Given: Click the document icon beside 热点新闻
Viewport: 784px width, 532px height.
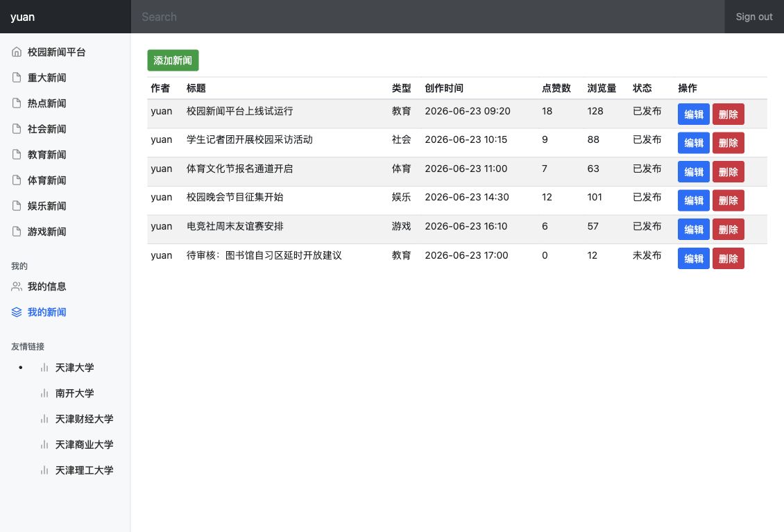Looking at the screenshot, I should click(x=17, y=103).
